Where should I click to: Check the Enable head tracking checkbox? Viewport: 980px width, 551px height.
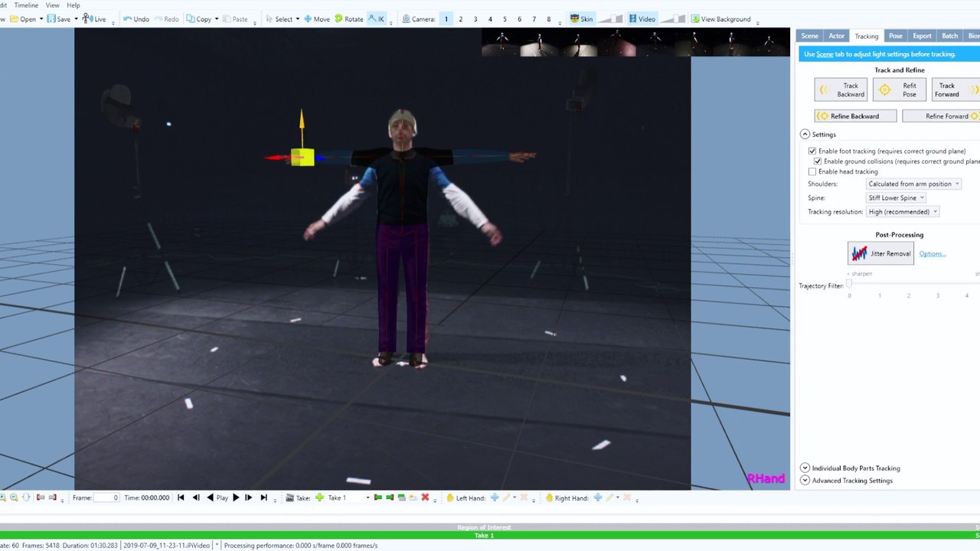[812, 171]
